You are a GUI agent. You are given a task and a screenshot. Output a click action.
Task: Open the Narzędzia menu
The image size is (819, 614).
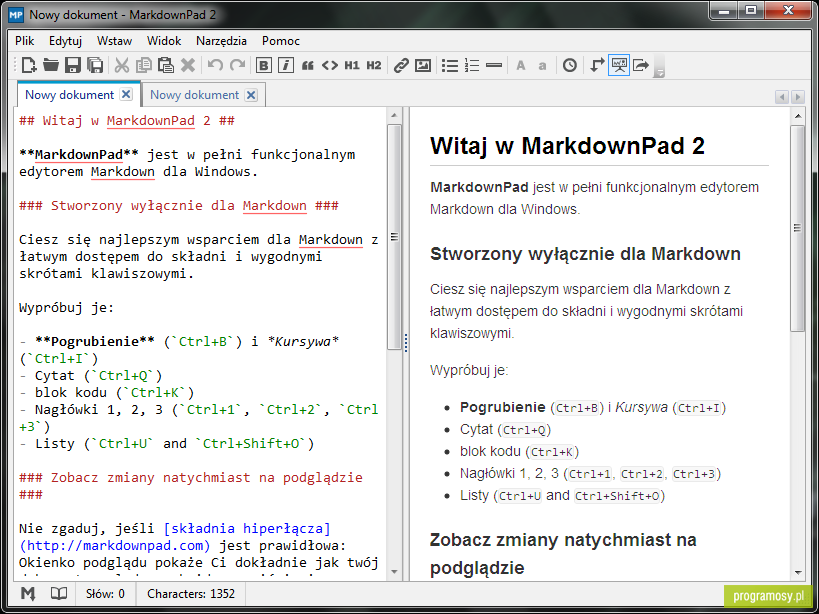coord(221,41)
